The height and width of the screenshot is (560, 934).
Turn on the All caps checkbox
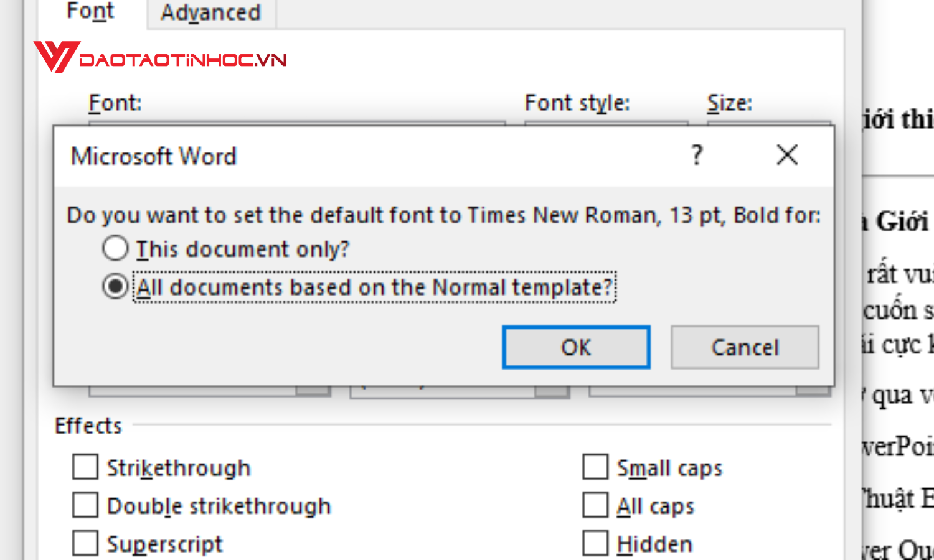point(595,505)
